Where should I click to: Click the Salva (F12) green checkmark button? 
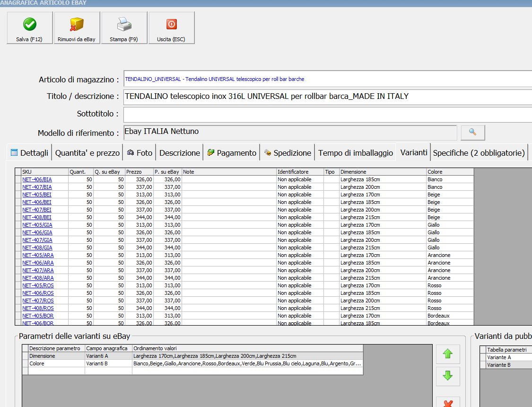pyautogui.click(x=29, y=28)
